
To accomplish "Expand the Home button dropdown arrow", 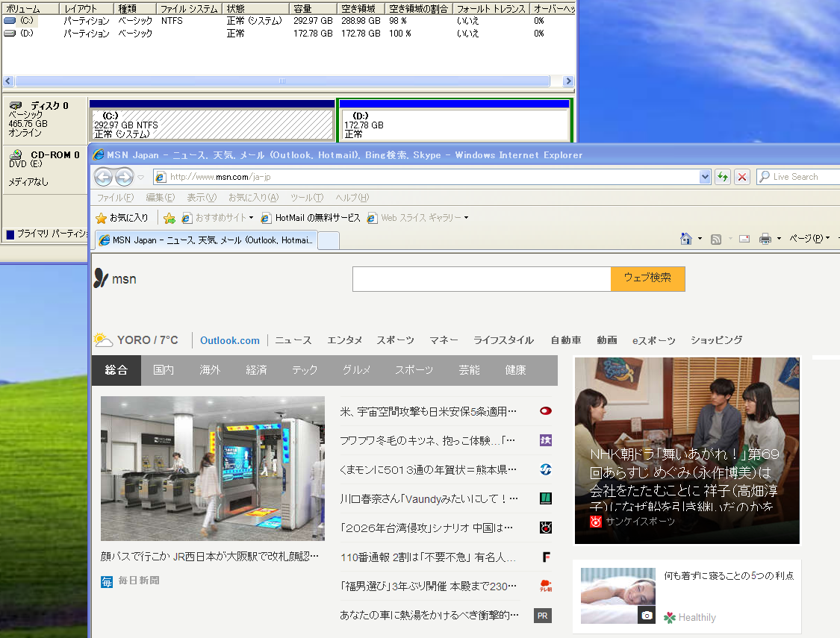I will [700, 239].
